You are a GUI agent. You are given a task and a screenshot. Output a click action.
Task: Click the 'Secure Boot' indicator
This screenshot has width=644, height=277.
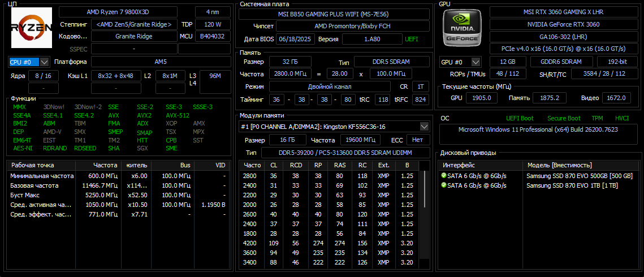564,118
